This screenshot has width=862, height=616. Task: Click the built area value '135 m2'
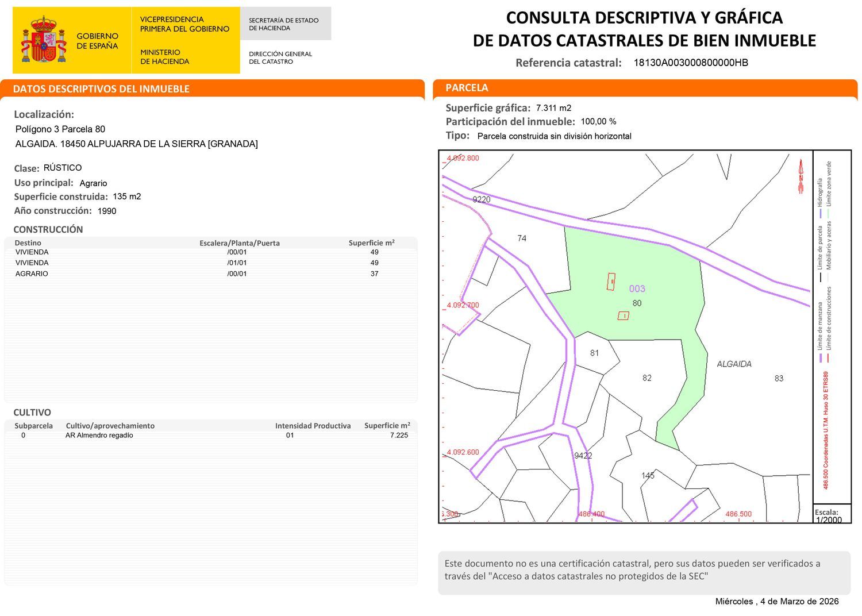pyautogui.click(x=127, y=197)
